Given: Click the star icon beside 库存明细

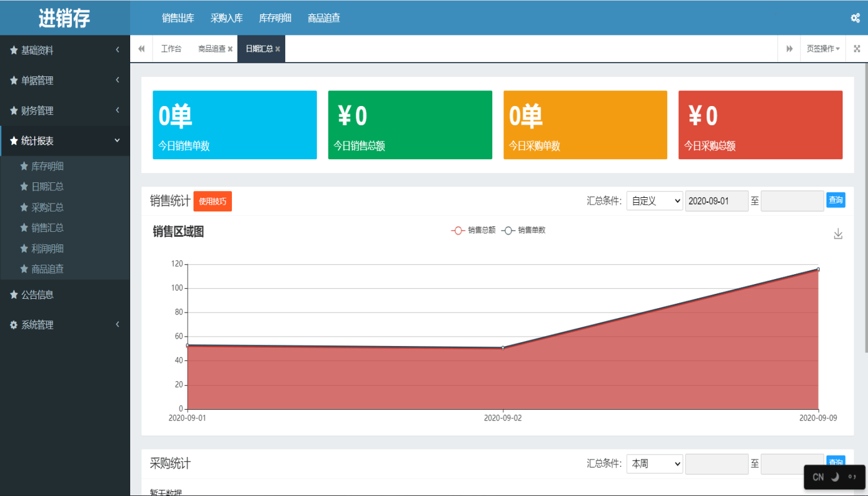Looking at the screenshot, I should tap(23, 166).
